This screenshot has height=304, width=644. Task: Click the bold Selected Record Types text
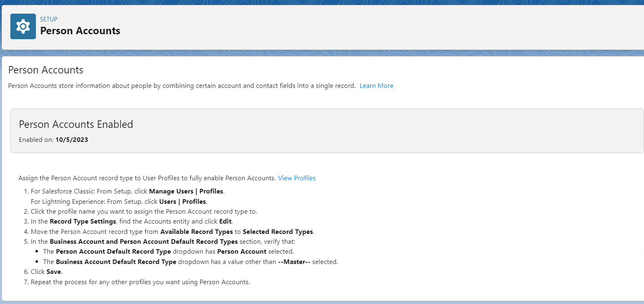coord(277,232)
